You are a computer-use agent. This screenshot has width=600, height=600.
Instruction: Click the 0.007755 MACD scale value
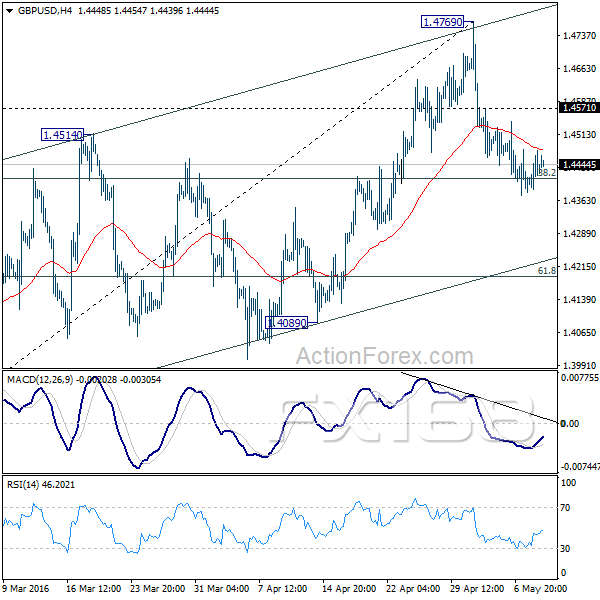[579, 378]
